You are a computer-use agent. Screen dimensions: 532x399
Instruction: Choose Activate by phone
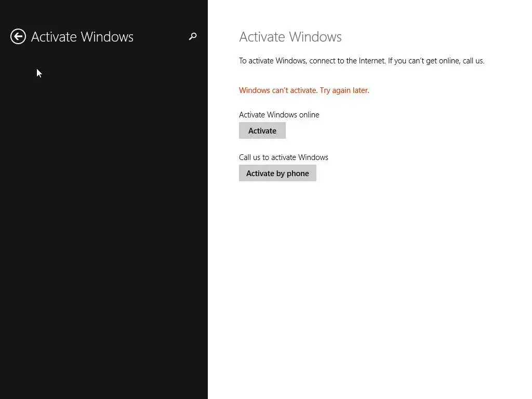[x=277, y=173]
